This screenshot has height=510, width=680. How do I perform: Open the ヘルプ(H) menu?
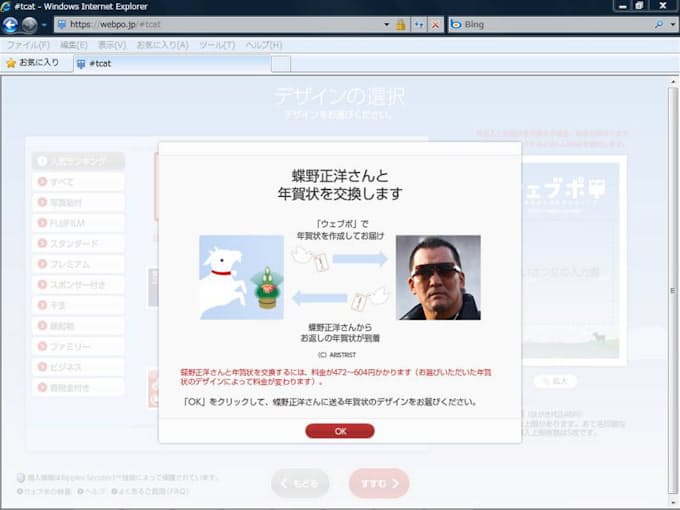point(263,45)
